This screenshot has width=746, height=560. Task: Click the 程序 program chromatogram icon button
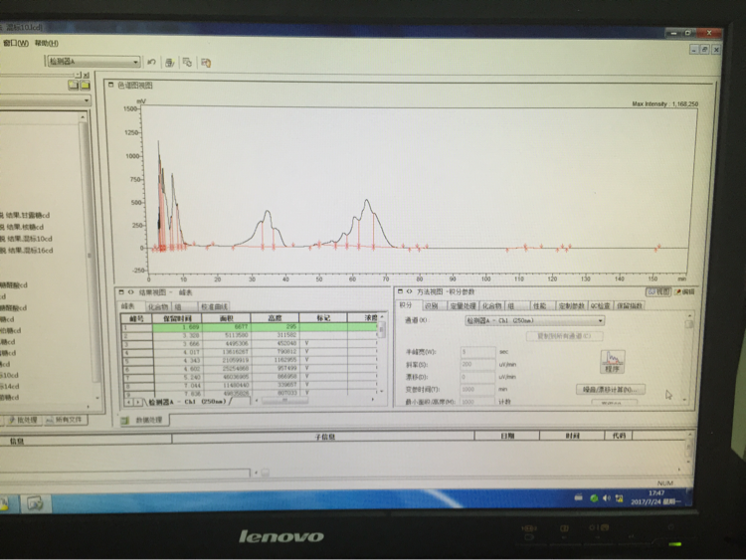pos(613,361)
